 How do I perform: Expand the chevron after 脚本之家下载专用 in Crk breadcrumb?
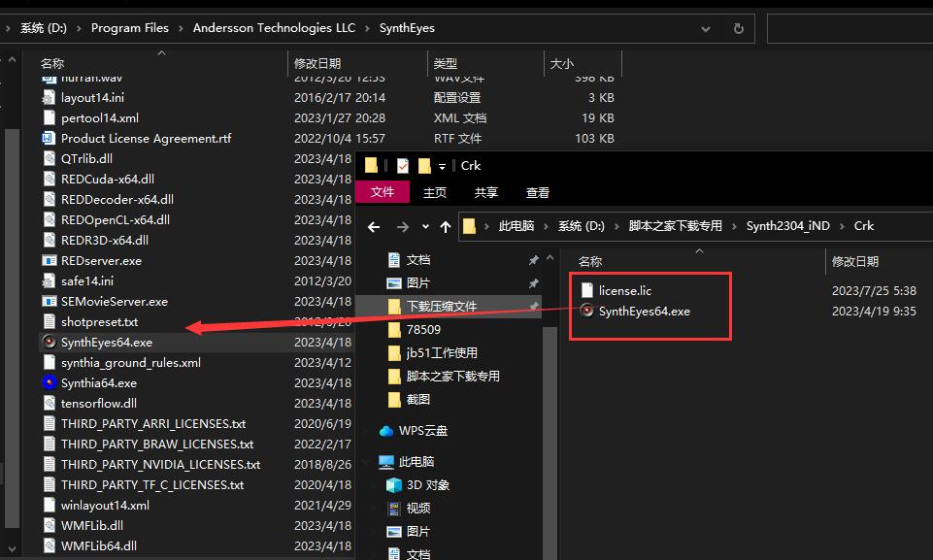click(734, 226)
